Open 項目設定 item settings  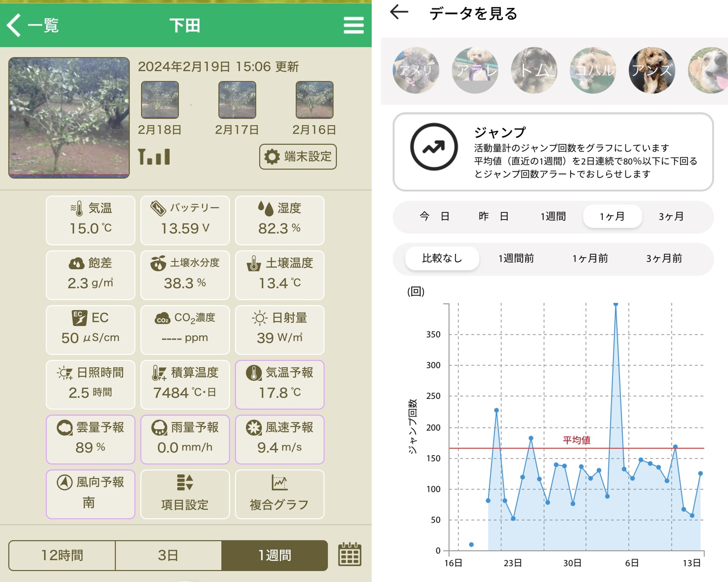coord(185,494)
